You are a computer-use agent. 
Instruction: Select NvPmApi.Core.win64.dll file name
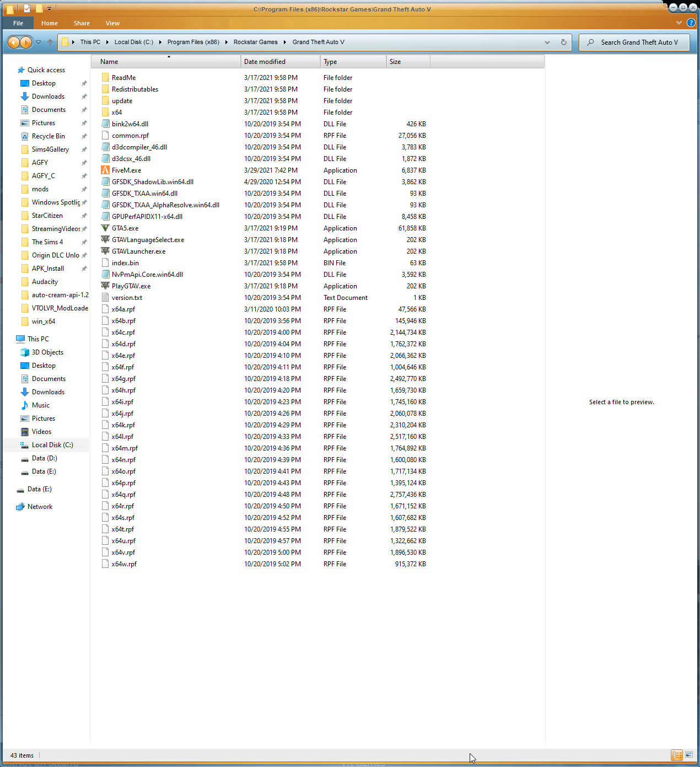147,275
